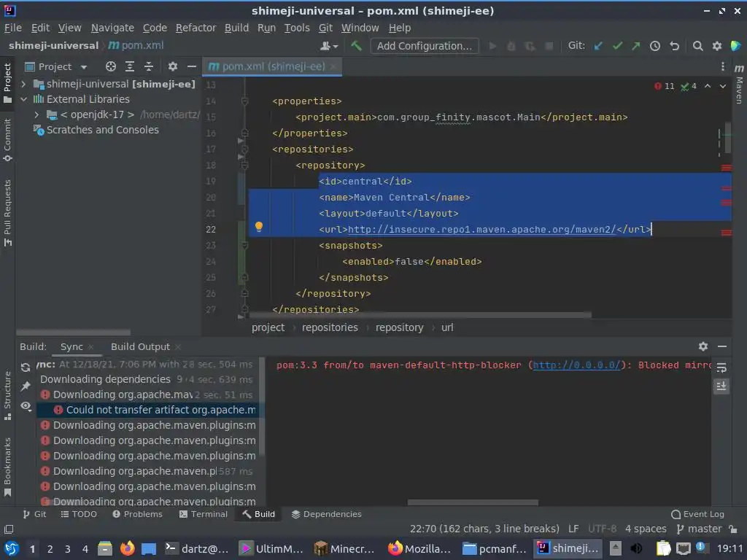The image size is (747, 560).
Task: Click the http://0.0.0.0/ link in output
Action: (x=576, y=365)
